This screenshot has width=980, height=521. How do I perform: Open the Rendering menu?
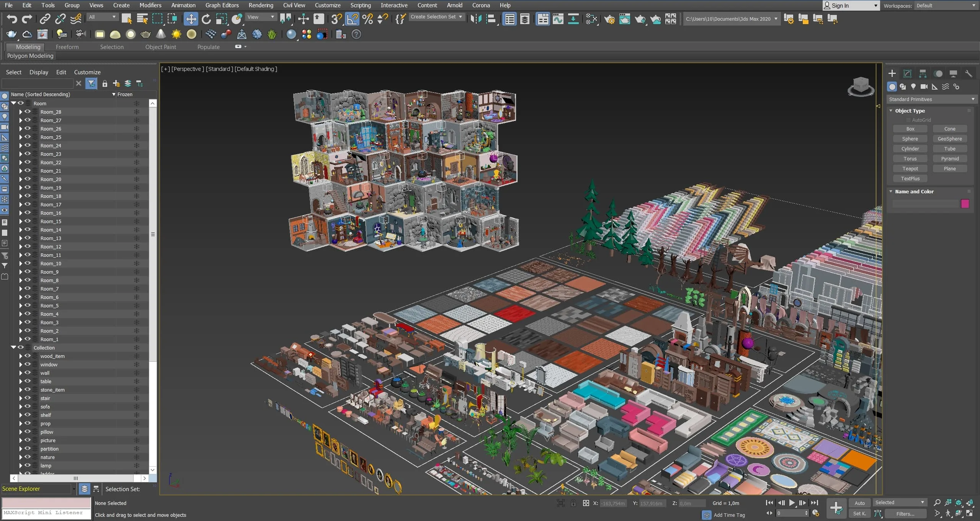[x=261, y=5]
